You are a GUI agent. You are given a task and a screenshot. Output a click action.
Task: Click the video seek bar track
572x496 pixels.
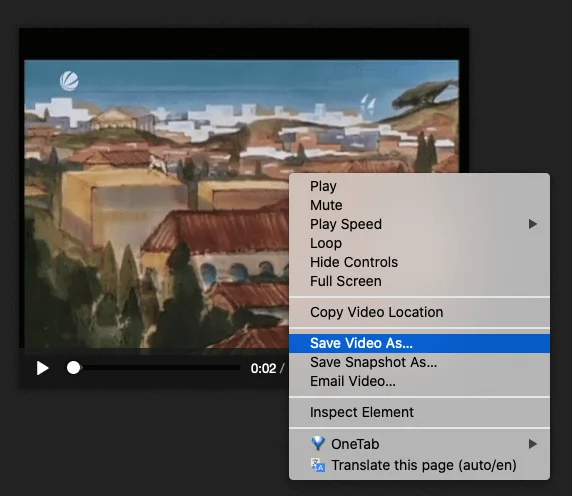(154, 368)
